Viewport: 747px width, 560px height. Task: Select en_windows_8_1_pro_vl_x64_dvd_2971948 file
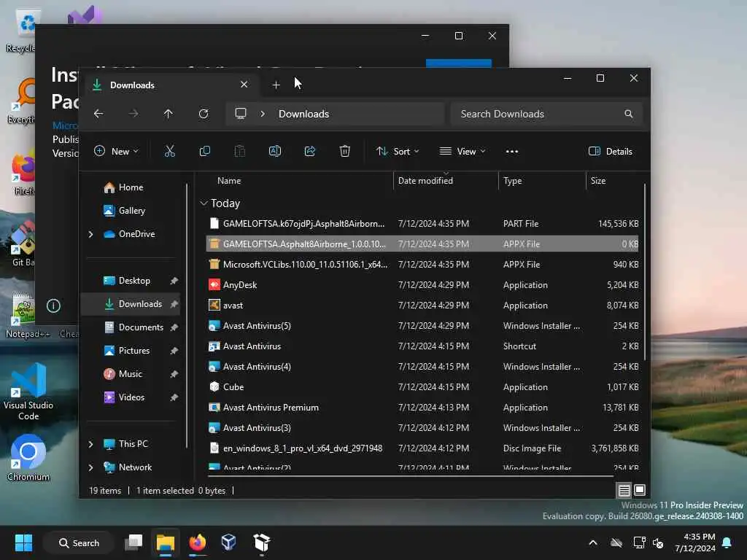pos(422,448)
